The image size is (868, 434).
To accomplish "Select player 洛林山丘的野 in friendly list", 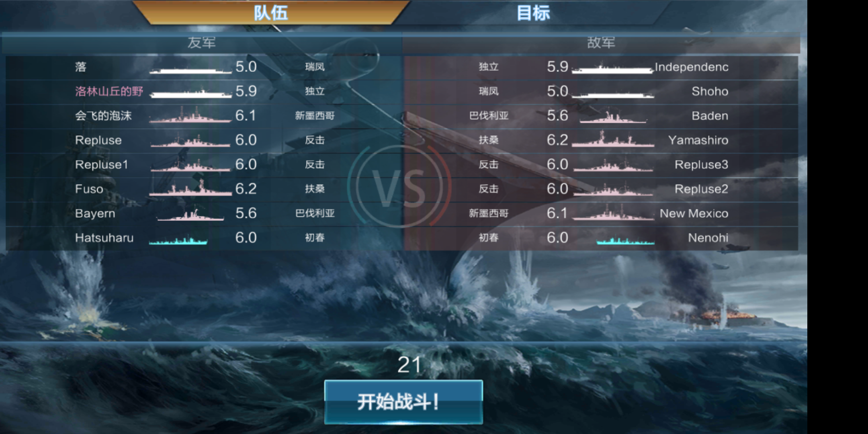I will click(x=109, y=91).
